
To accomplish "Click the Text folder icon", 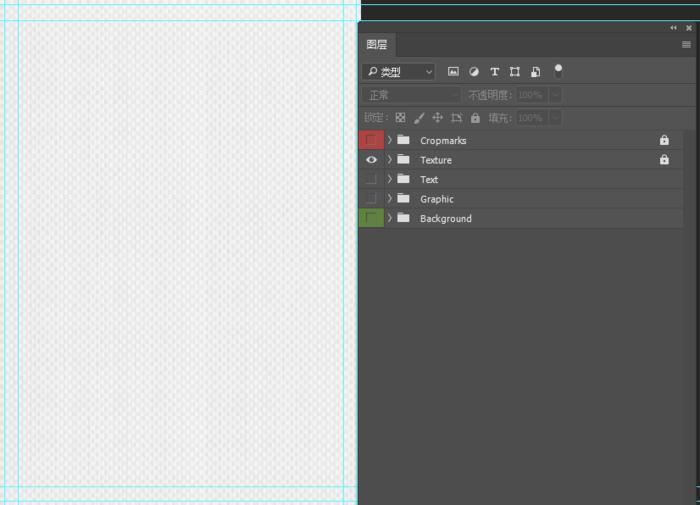I will pos(404,179).
